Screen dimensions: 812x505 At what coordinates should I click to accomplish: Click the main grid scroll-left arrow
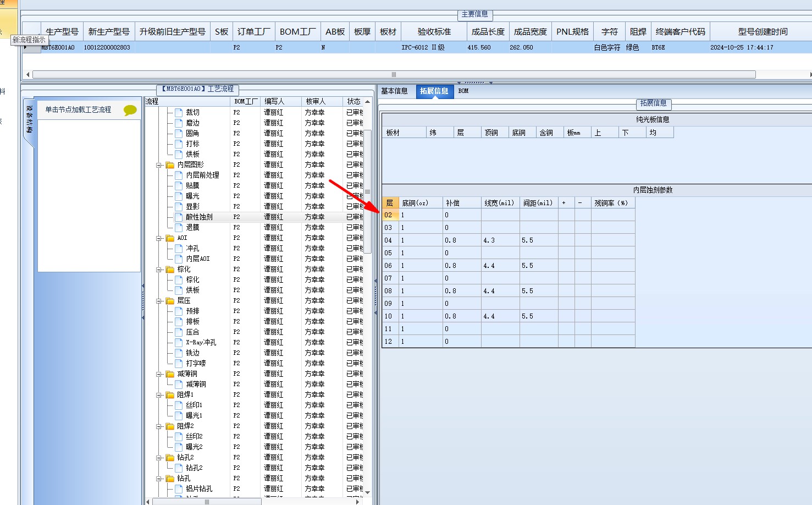coord(27,74)
